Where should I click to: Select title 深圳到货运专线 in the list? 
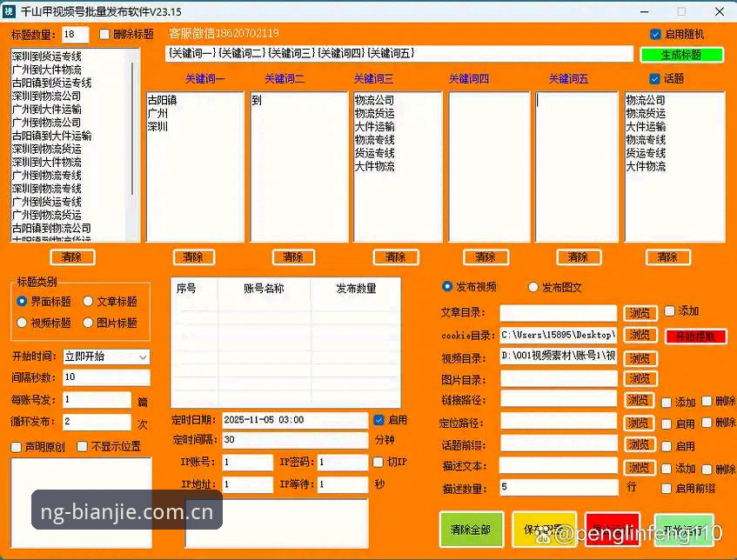(46, 57)
